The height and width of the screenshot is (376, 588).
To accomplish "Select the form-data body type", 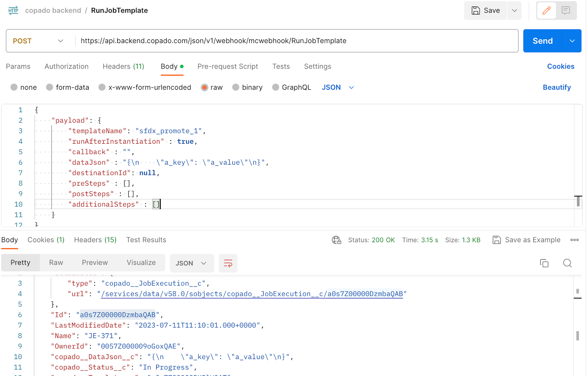I will point(68,87).
